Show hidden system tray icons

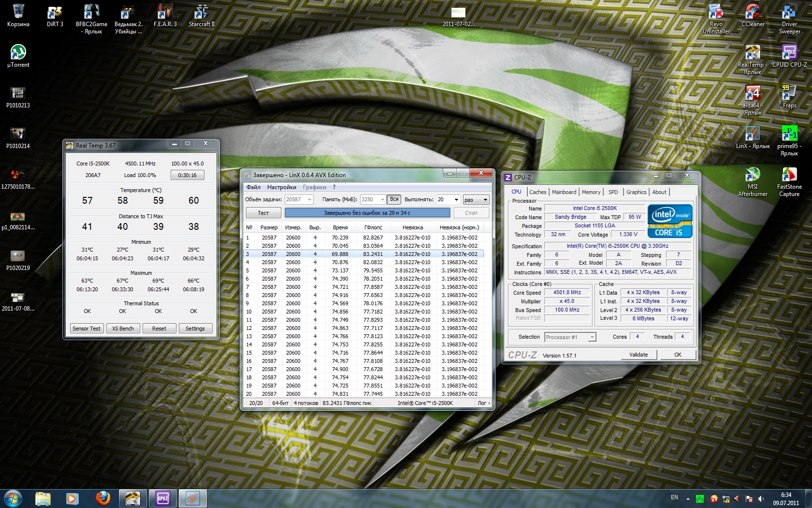[688, 498]
